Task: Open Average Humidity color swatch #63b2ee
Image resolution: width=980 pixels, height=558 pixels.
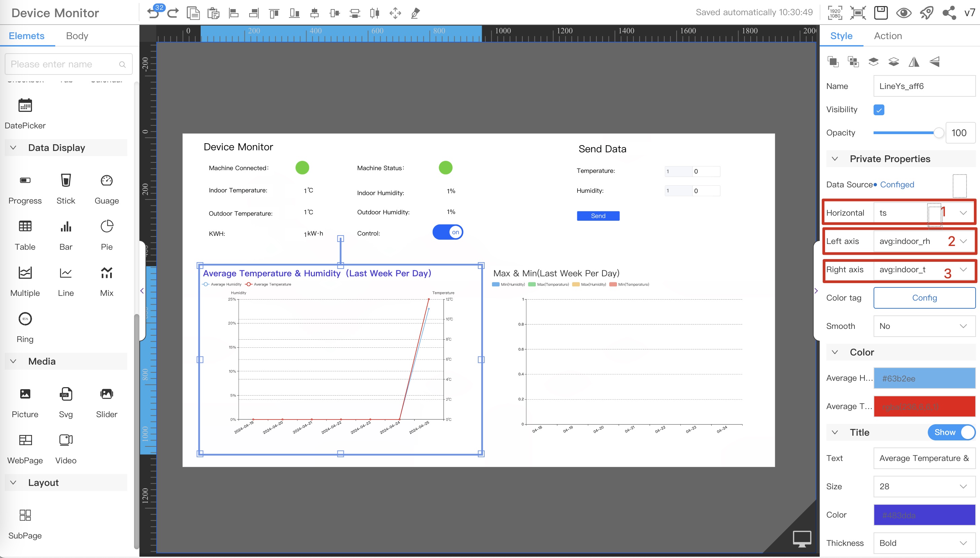Action: tap(924, 378)
